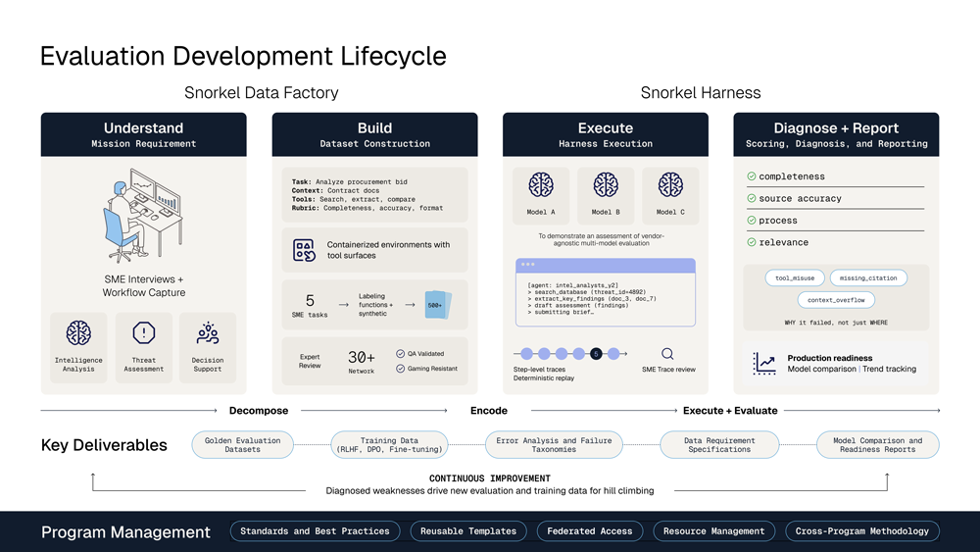Click the relevance check icon
Screen dimensions: 980x552
pos(752,242)
